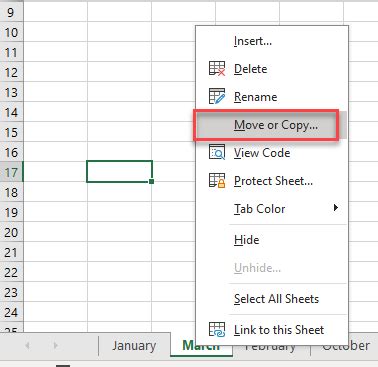This screenshot has height=367, width=378.
Task: Click the sheet scroll-right arrow
Action: (56, 346)
